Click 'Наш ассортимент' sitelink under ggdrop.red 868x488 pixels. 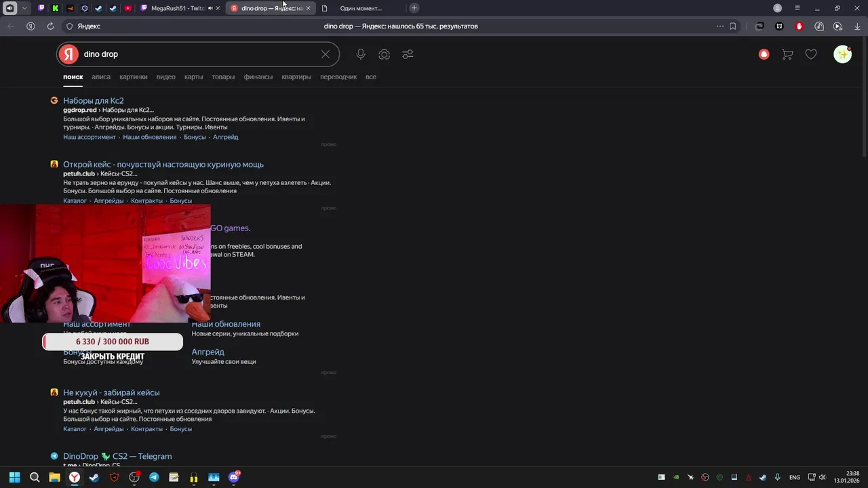[90, 137]
